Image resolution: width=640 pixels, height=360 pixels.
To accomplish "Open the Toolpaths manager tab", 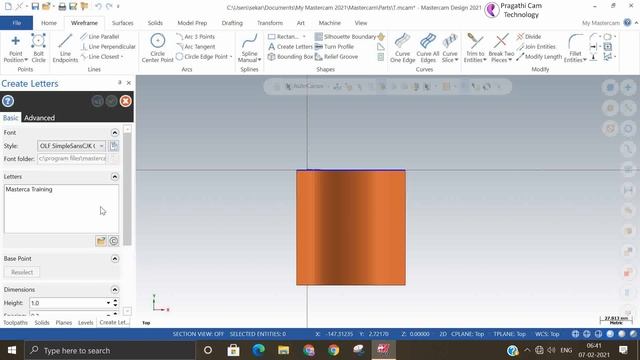I will 16,322.
